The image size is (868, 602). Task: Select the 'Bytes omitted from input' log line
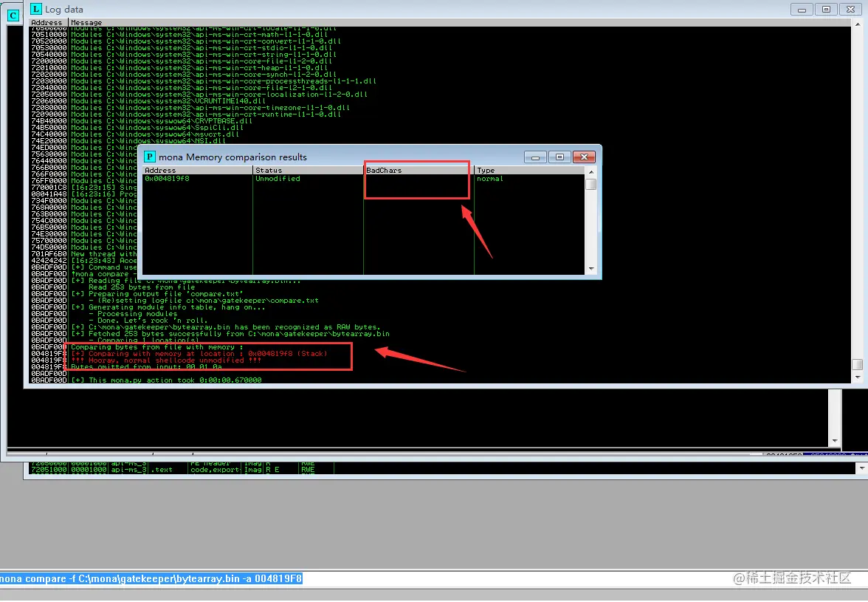147,366
